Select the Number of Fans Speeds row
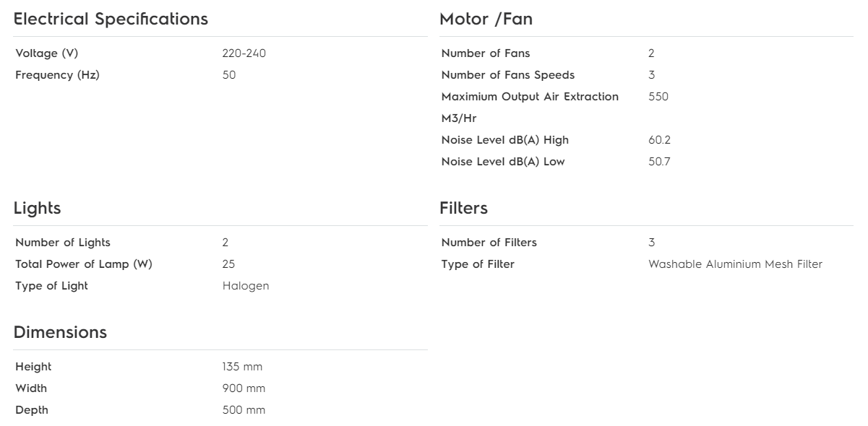 point(646,75)
